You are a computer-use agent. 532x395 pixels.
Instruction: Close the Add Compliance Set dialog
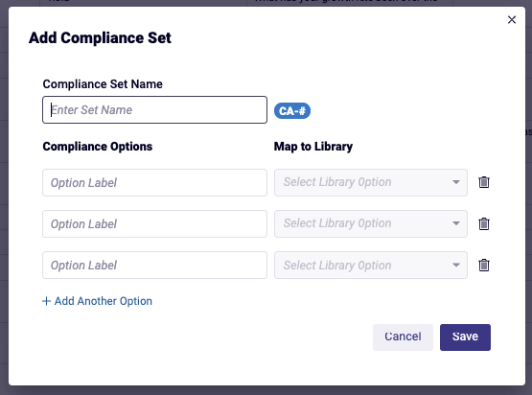[512, 20]
